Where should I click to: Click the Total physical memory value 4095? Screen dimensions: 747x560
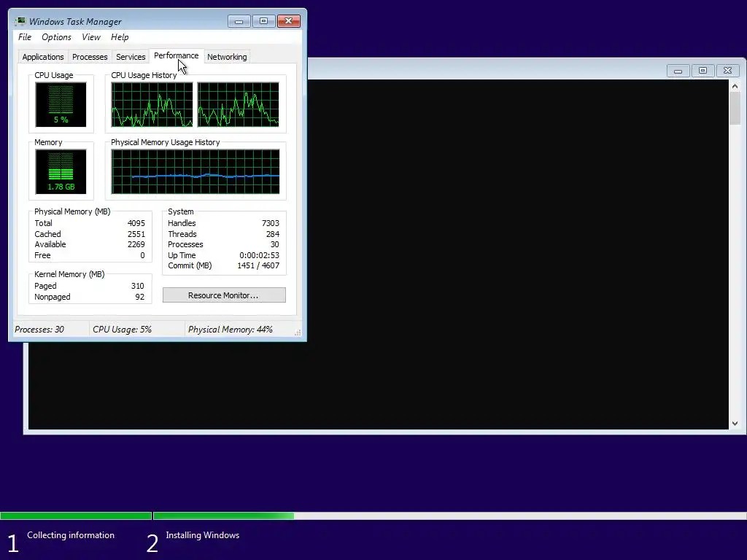pos(136,223)
